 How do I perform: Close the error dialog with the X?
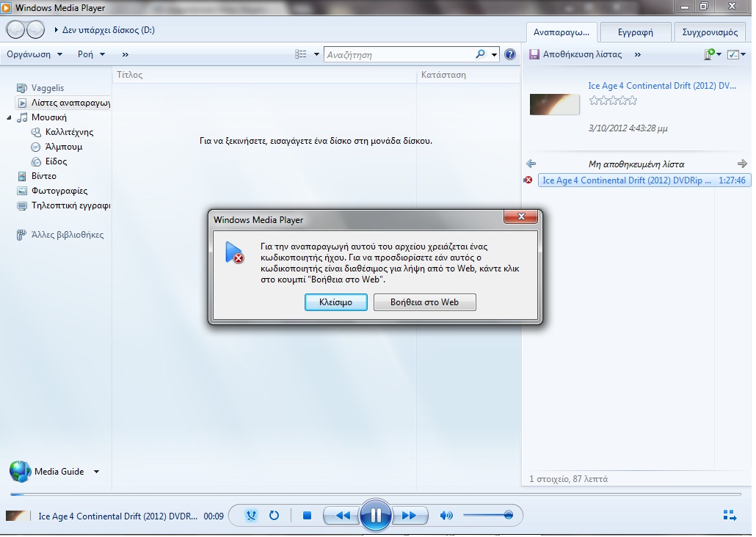click(520, 217)
